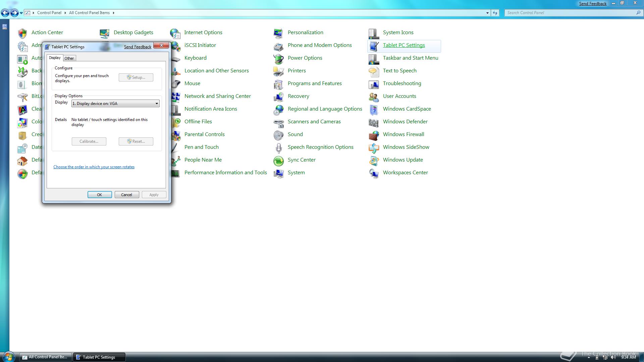
Task: Open the Notification Area Icons item
Action: tap(211, 109)
